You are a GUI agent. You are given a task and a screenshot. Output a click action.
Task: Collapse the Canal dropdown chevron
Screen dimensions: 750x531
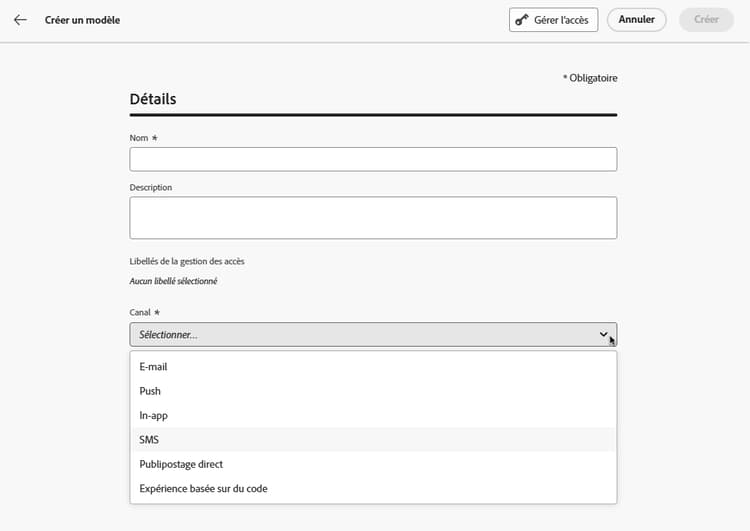pyautogui.click(x=603, y=335)
